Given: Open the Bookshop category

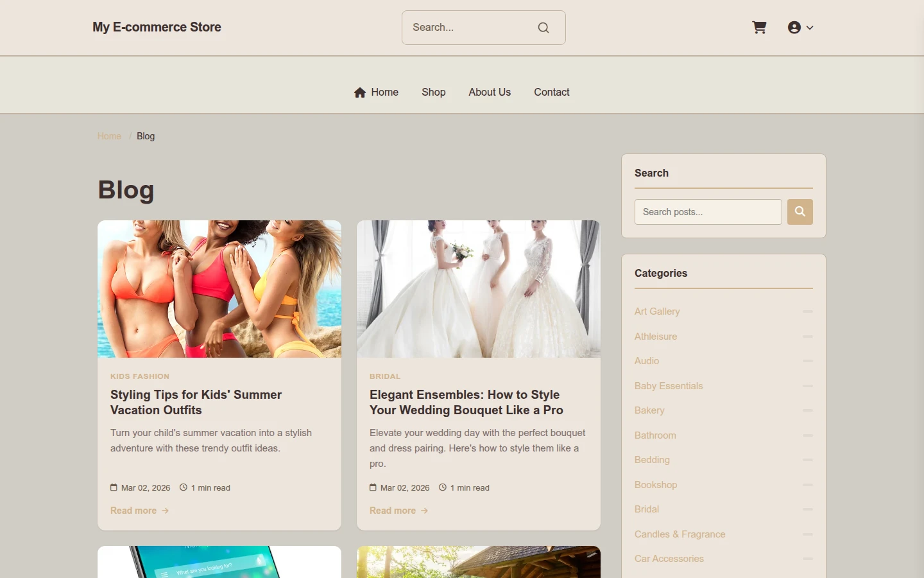Looking at the screenshot, I should (x=656, y=485).
